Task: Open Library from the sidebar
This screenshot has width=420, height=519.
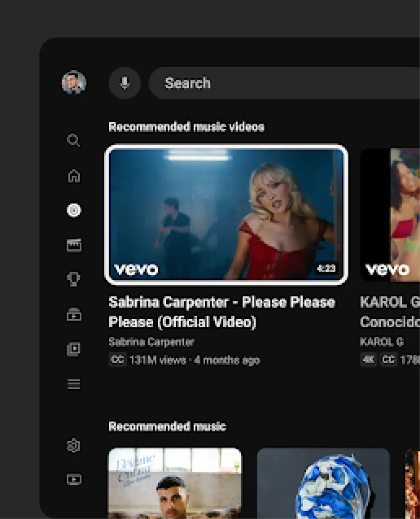Action: [74, 349]
